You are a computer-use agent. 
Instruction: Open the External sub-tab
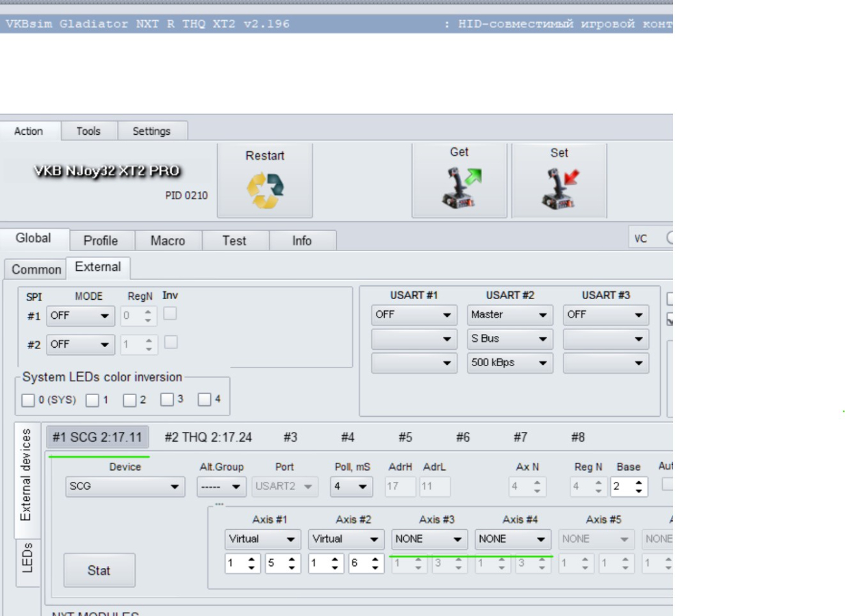click(x=98, y=268)
